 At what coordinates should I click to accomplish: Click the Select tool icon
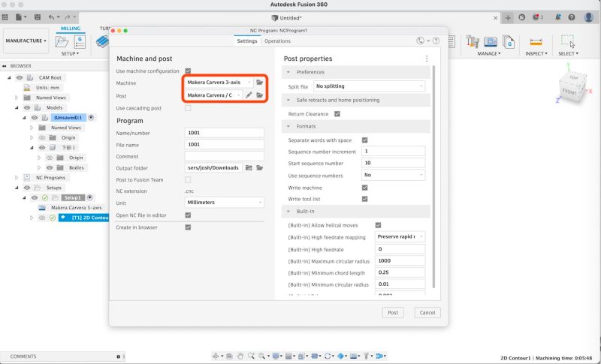[x=568, y=41]
